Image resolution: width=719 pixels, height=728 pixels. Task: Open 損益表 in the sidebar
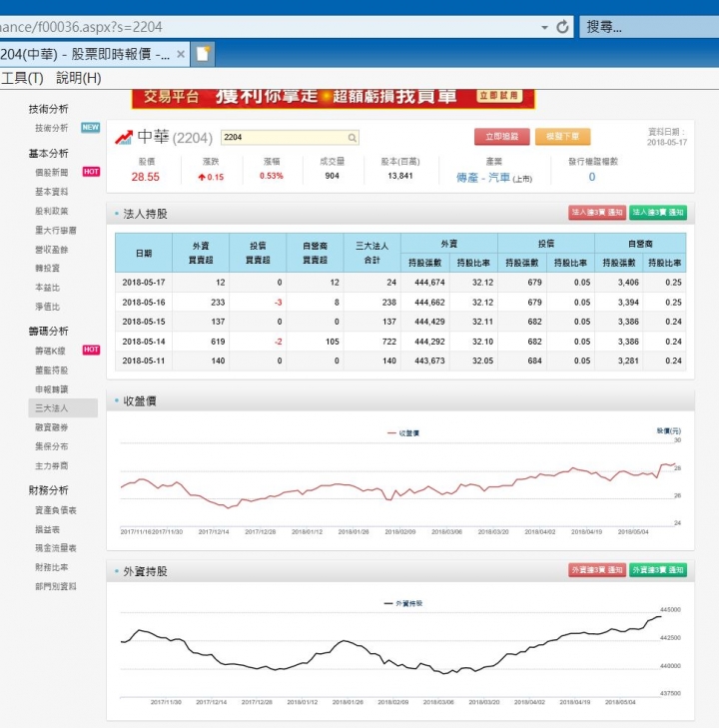pyautogui.click(x=47, y=529)
